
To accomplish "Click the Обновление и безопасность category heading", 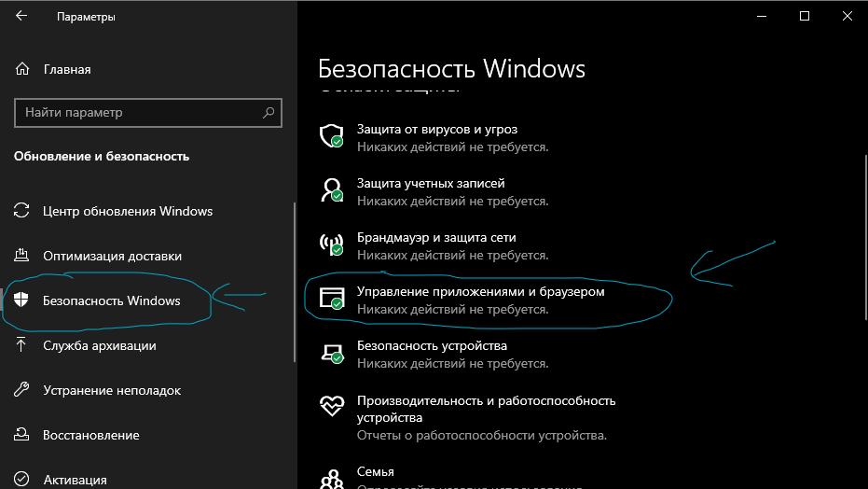I will tap(102, 156).
